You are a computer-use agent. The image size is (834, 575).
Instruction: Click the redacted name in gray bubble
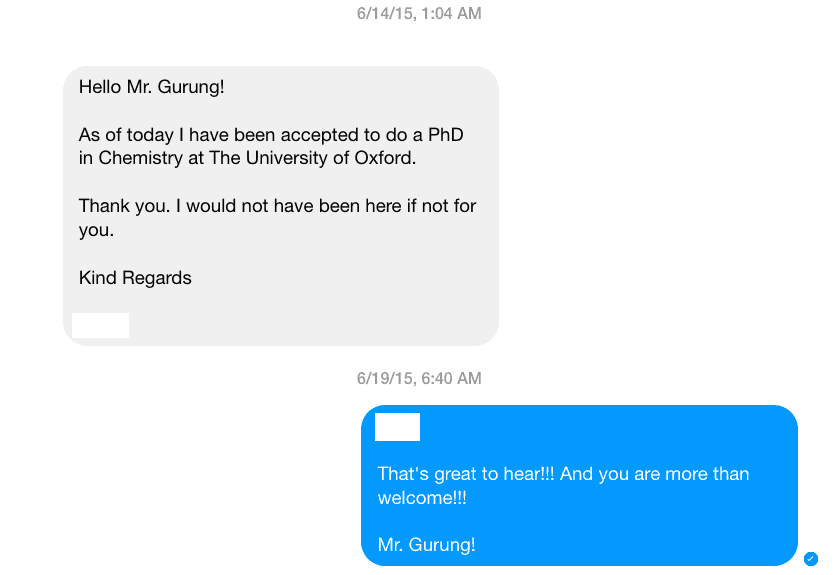[101, 325]
